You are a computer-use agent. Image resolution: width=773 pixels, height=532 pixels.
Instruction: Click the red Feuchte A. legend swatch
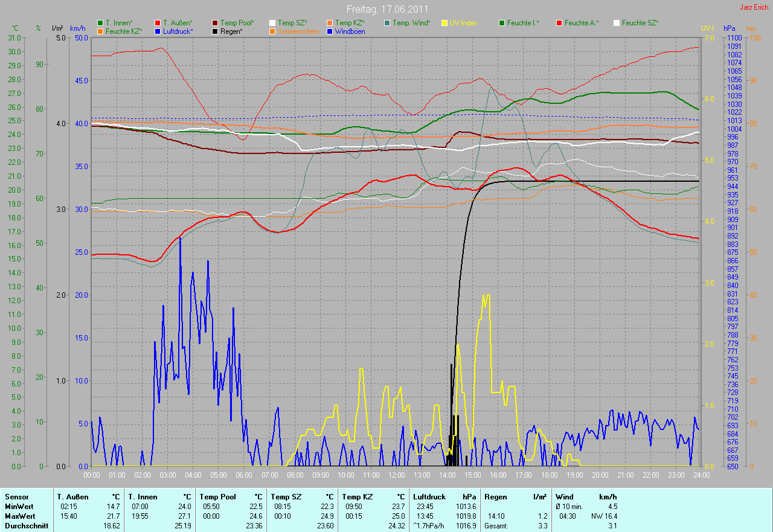[x=559, y=23]
